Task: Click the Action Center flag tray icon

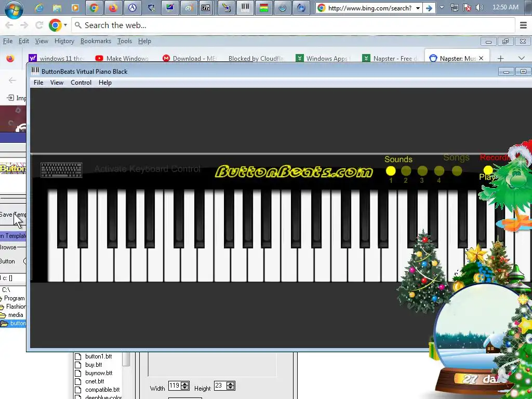Action: click(467, 7)
